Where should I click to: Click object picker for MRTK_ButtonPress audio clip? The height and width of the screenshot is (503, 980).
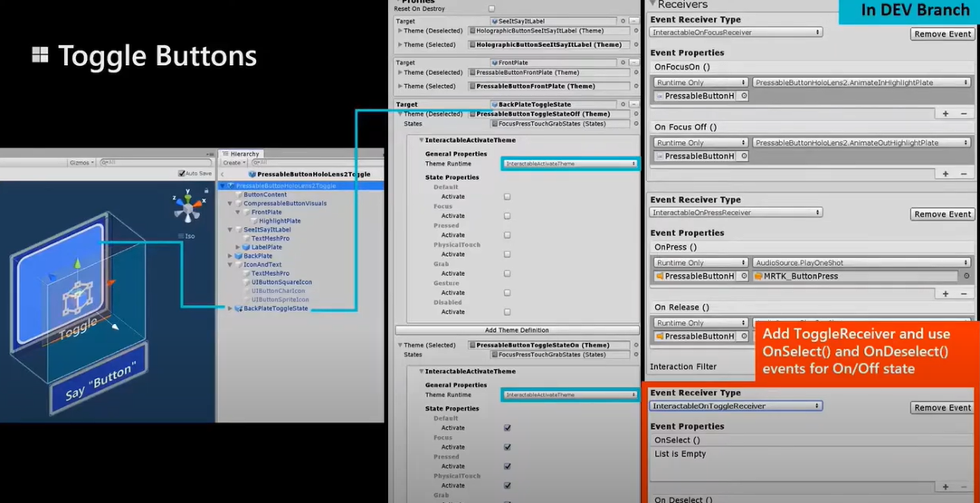[x=966, y=276]
